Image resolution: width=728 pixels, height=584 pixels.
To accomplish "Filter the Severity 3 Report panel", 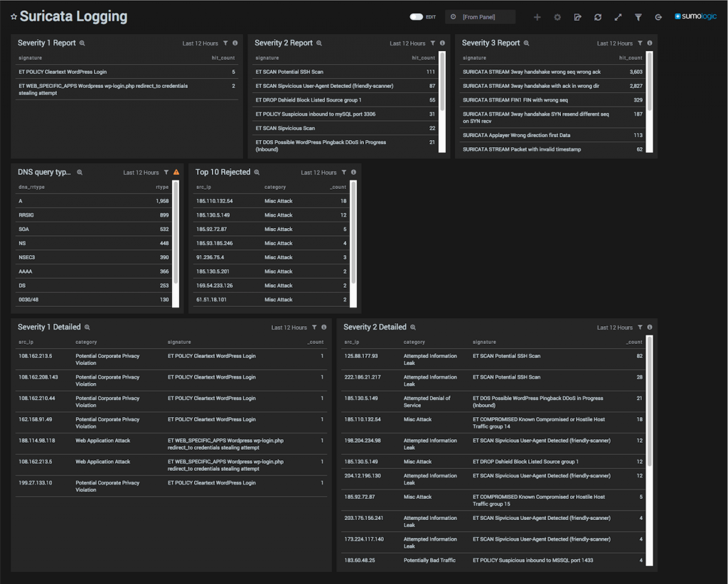I will (641, 43).
